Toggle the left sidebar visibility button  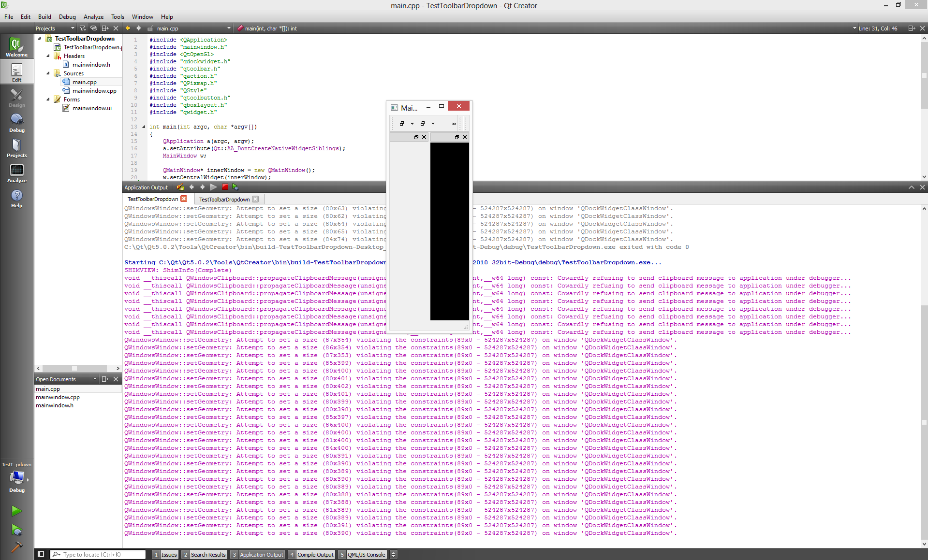(x=41, y=554)
